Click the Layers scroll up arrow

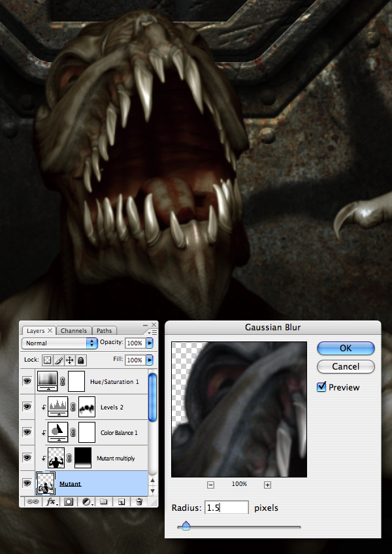point(152,481)
